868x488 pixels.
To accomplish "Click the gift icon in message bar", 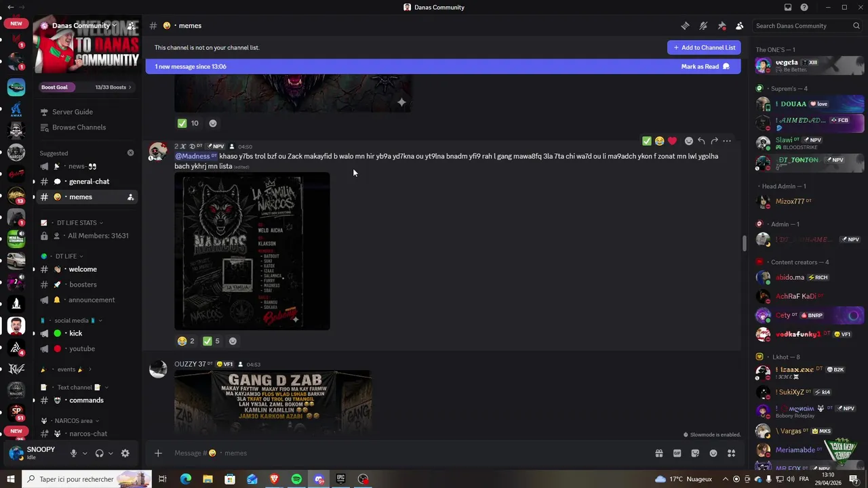I will [x=658, y=453].
